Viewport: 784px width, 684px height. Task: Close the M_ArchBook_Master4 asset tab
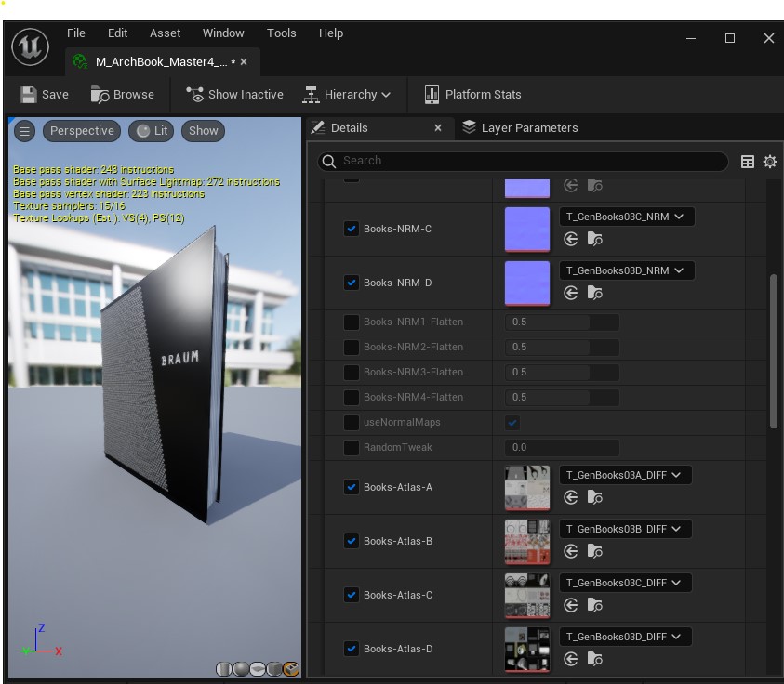click(x=244, y=62)
